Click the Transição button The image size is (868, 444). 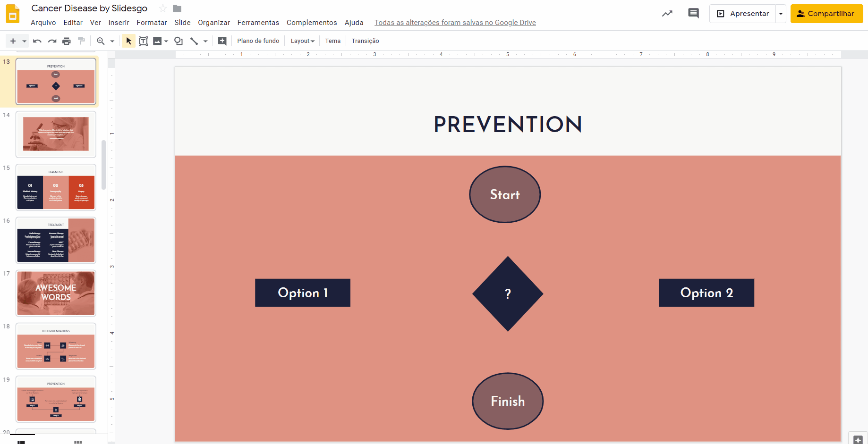click(x=366, y=41)
